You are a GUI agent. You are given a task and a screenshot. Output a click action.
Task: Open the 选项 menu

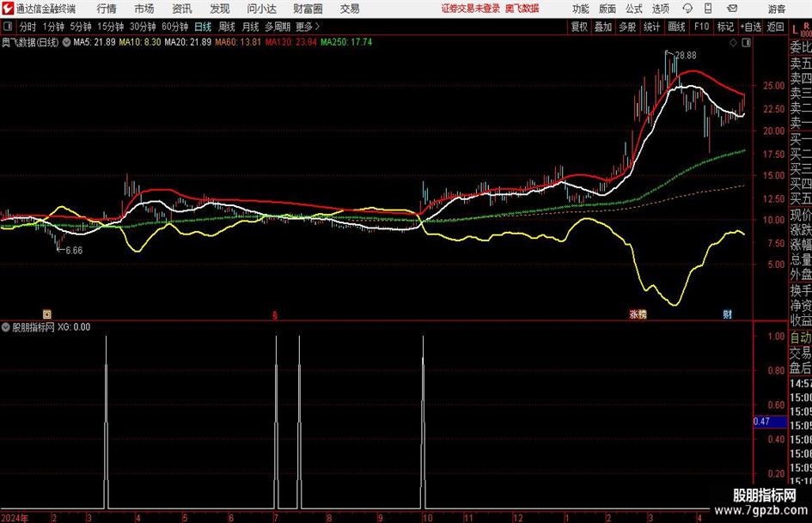(660, 9)
